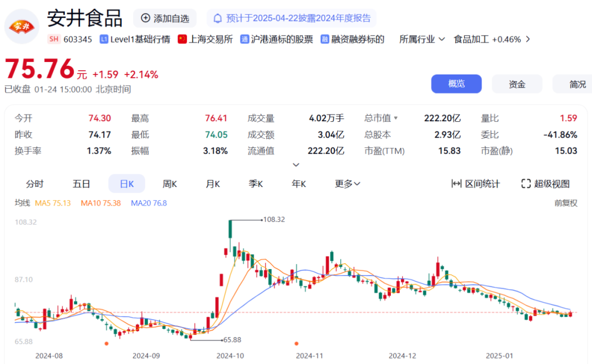Click the 总股本 value 2.93亿
592x364 pixels.
(x=447, y=134)
